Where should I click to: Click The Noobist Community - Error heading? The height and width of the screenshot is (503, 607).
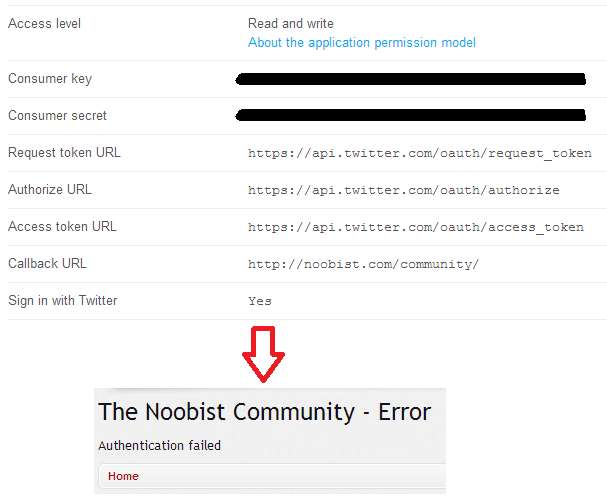(x=264, y=412)
